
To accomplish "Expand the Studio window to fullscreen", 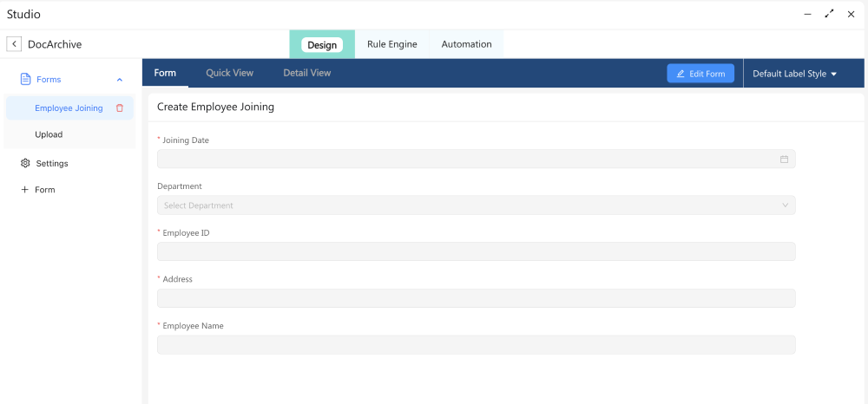I will (829, 15).
